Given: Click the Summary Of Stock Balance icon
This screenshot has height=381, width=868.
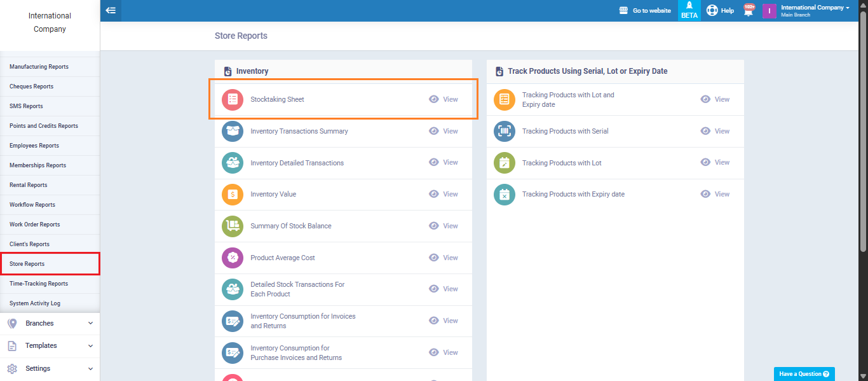Looking at the screenshot, I should tap(233, 226).
